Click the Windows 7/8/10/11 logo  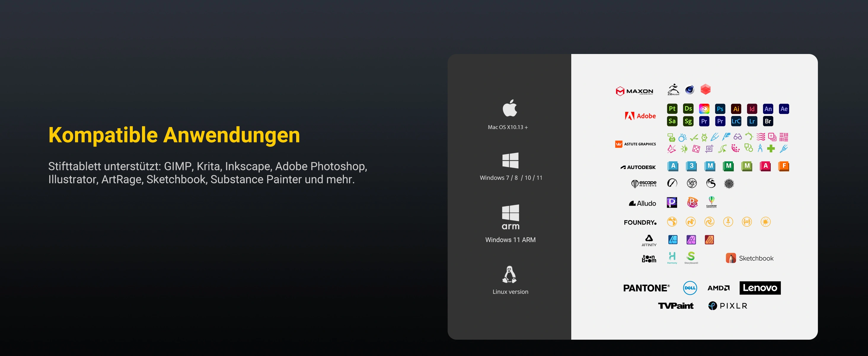click(x=510, y=160)
